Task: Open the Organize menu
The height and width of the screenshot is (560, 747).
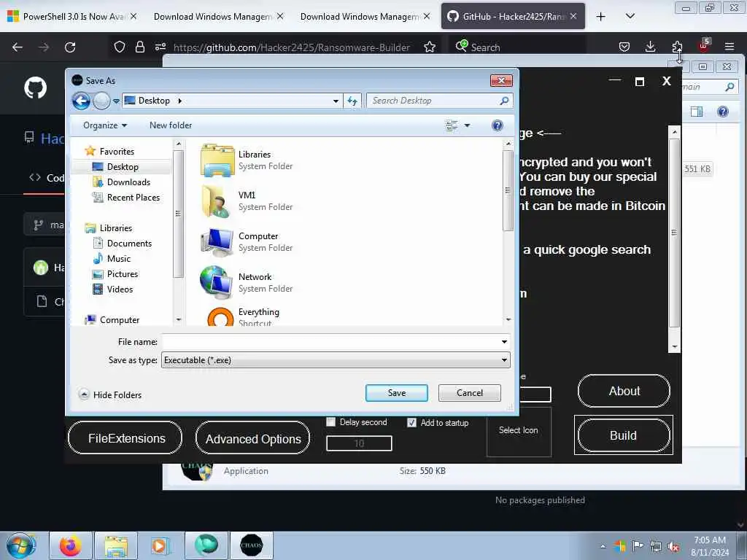Action: click(105, 125)
